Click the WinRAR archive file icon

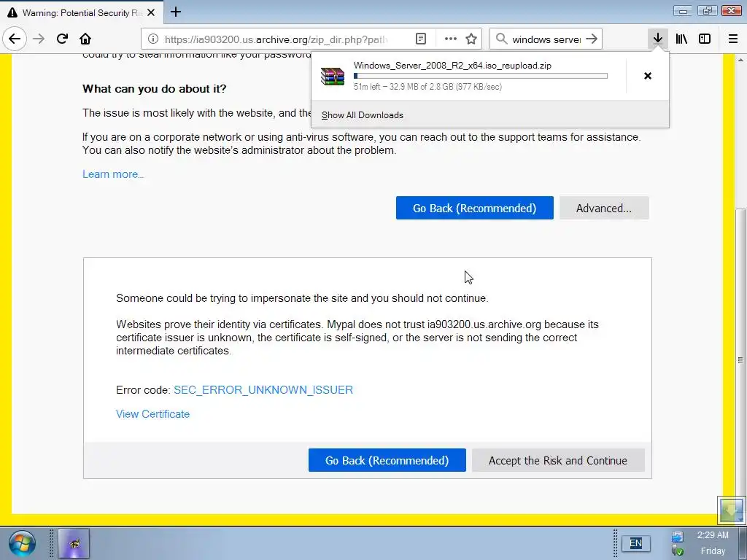click(333, 76)
